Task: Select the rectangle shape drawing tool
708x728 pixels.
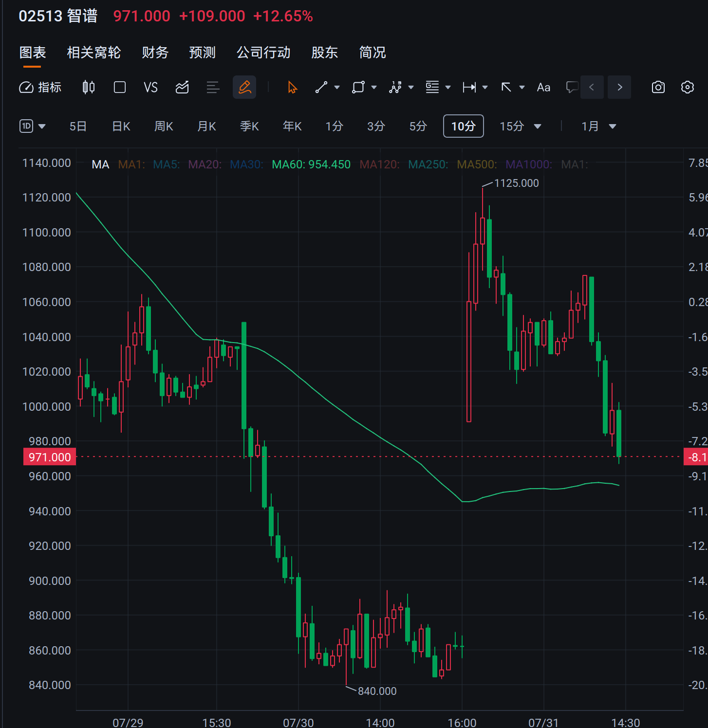Action: [x=358, y=87]
